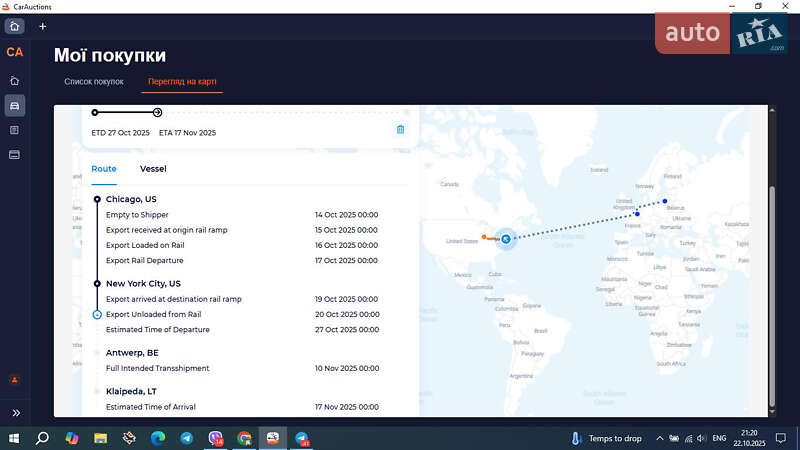Open a new tab with plus button

(x=42, y=26)
